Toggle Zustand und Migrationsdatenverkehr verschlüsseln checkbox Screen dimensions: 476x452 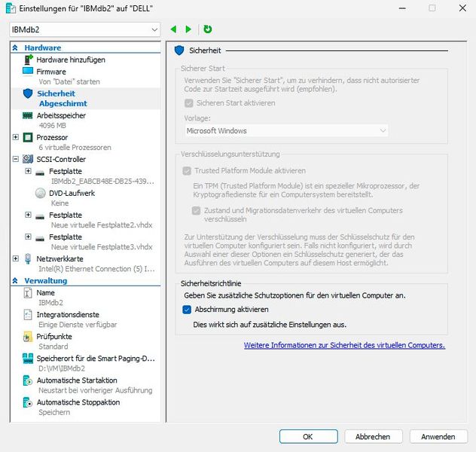196,210
